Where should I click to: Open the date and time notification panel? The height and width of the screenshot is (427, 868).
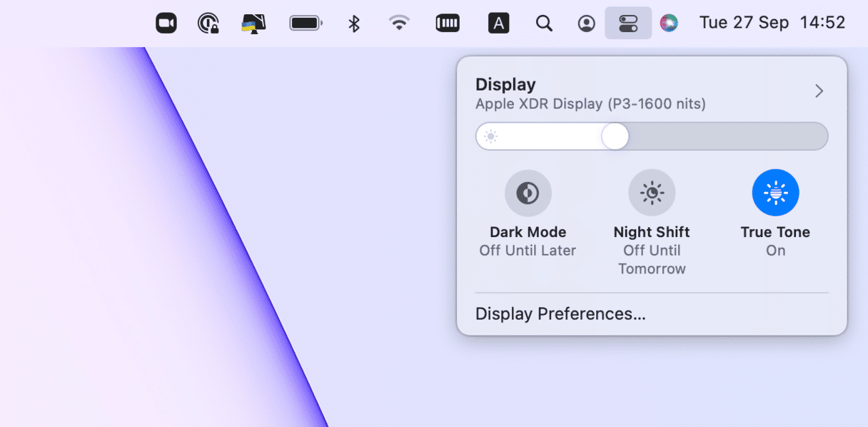click(x=772, y=23)
